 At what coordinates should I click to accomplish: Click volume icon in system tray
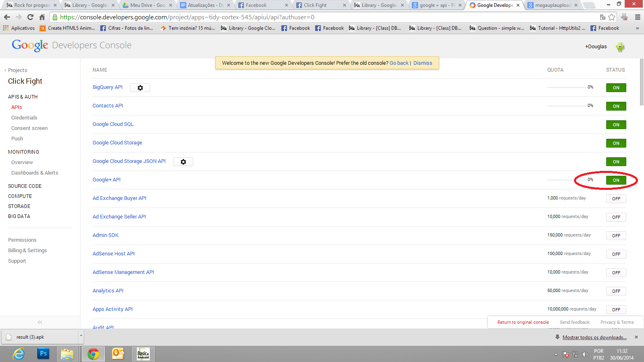tap(585, 354)
